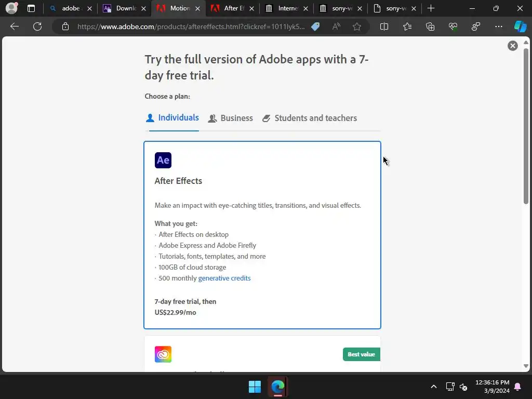Open Microsoft Edge from the taskbar
532x399 pixels.
[x=278, y=387]
